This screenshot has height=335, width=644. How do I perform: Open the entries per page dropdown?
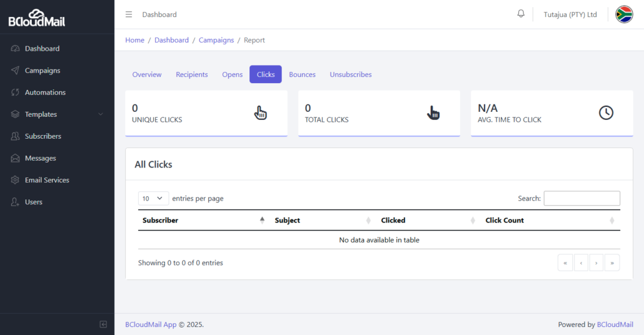(x=153, y=198)
